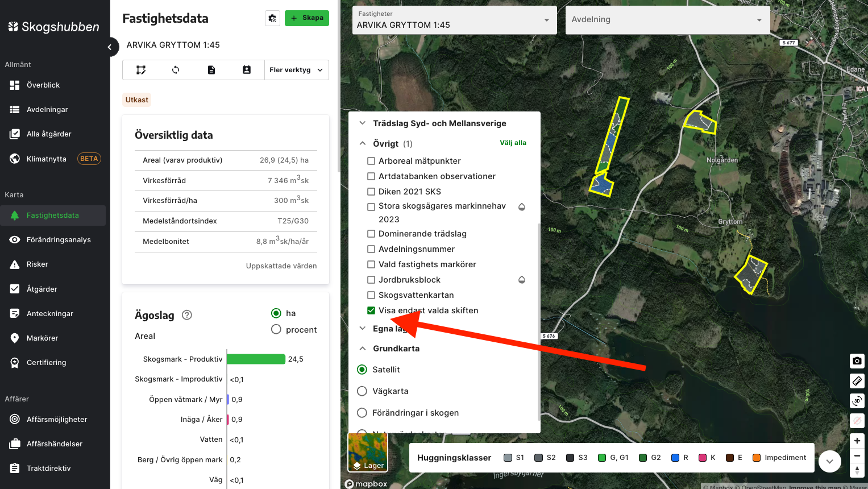This screenshot has height=489, width=868.
Task: Click the contact card tool icon
Action: (x=247, y=70)
